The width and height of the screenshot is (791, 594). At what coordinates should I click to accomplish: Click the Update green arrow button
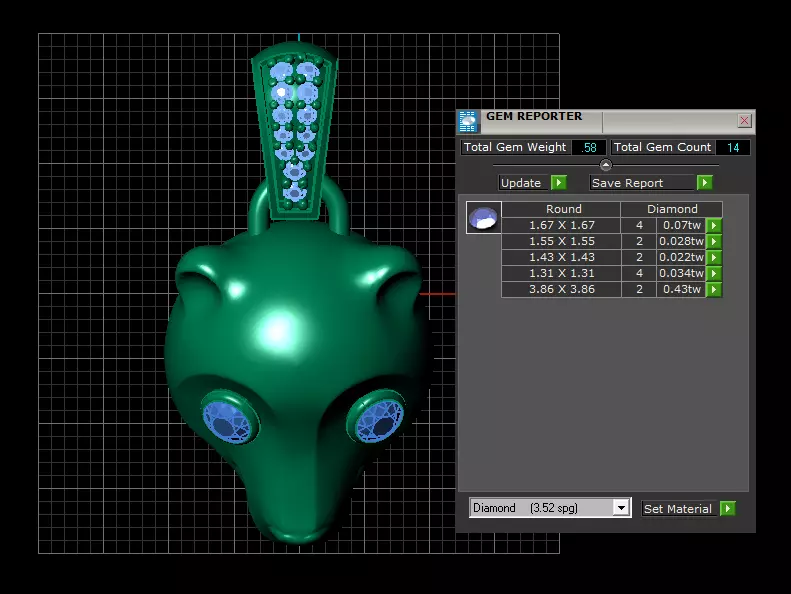[558, 183]
